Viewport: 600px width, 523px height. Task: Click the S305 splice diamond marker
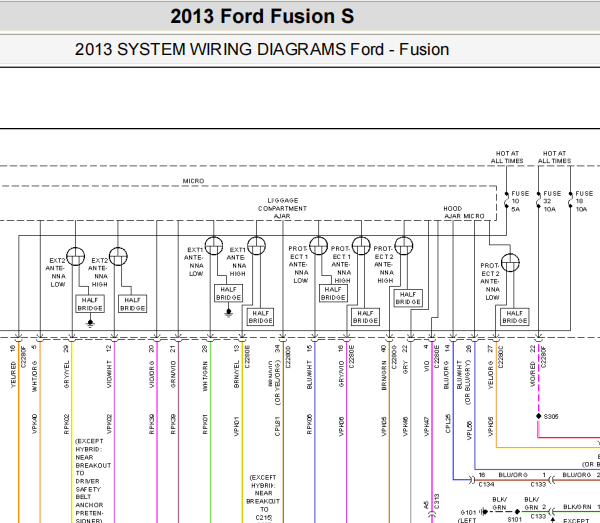point(538,416)
